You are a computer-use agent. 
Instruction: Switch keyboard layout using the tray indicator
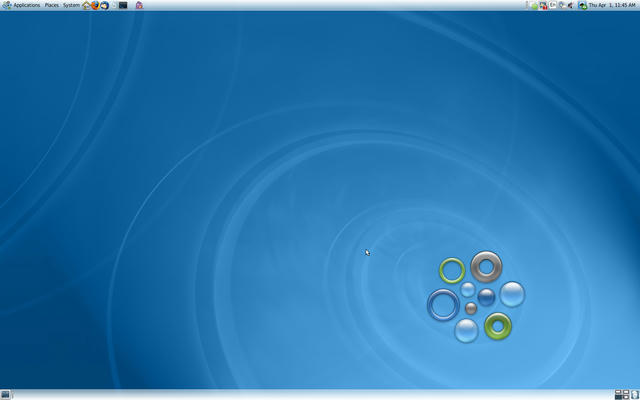point(552,5)
